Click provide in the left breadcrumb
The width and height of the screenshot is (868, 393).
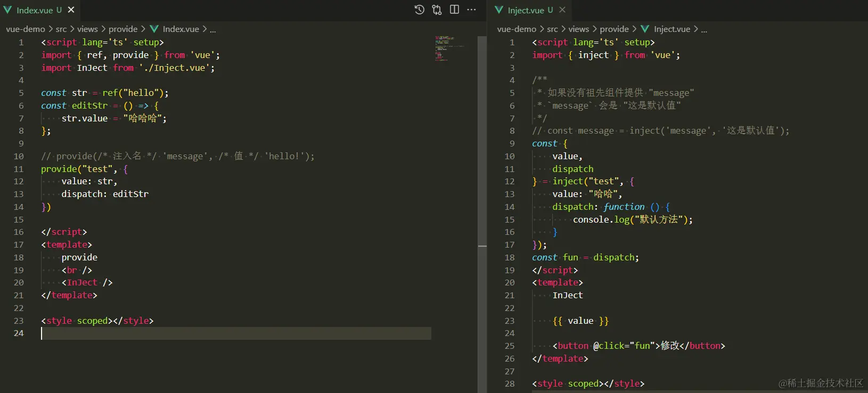(123, 29)
